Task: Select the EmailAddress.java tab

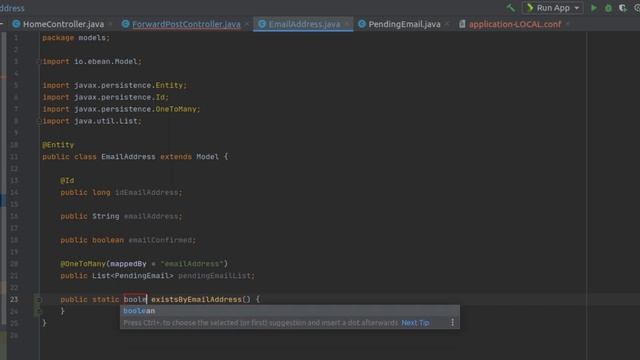Action: [304, 24]
